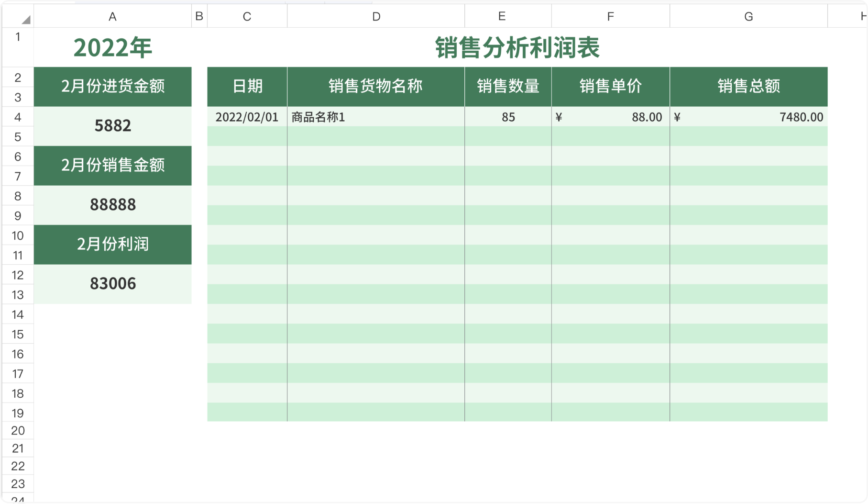The width and height of the screenshot is (868, 504).
Task: Select column G header
Action: point(748,16)
